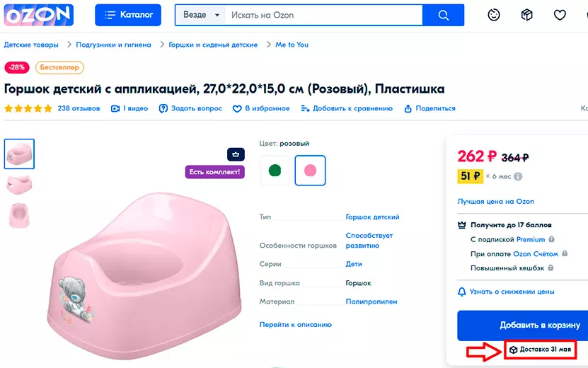Type in the 'Искать на Ozon' field
Screen dimensions: 588x368
pyautogui.click(x=325, y=15)
